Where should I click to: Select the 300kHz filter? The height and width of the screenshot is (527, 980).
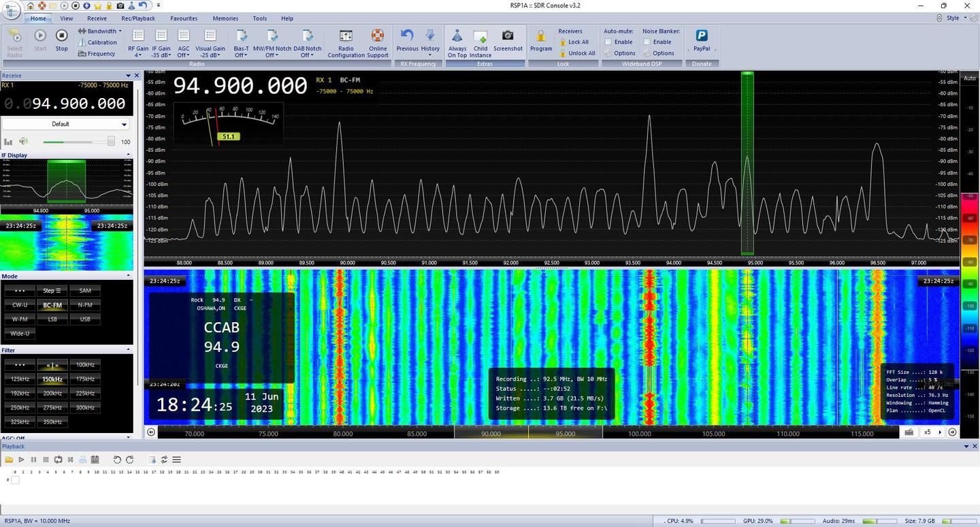85,407
